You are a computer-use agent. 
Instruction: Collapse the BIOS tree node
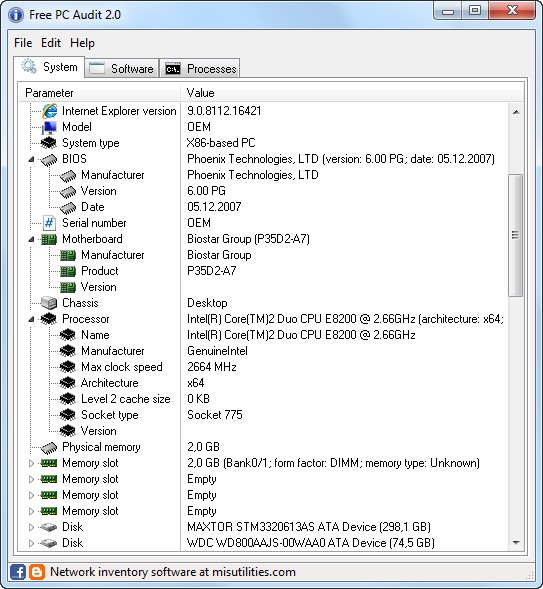click(32, 159)
